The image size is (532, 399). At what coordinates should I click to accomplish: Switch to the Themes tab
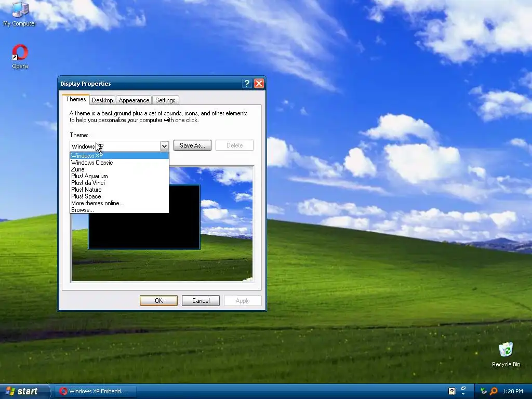76,99
